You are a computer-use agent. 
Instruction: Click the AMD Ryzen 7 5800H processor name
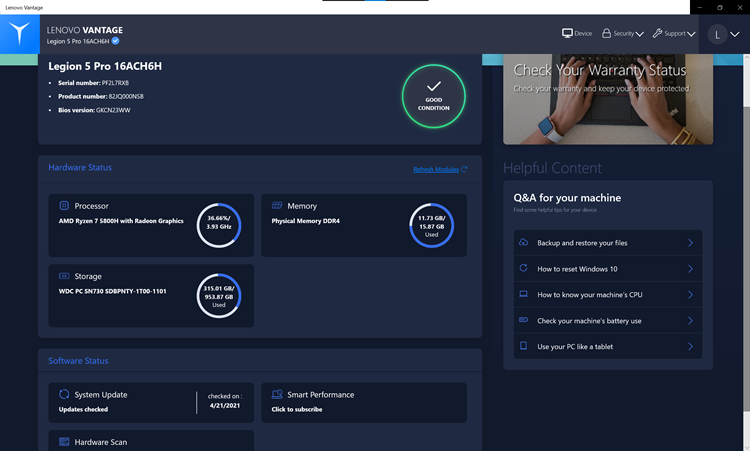(x=121, y=221)
